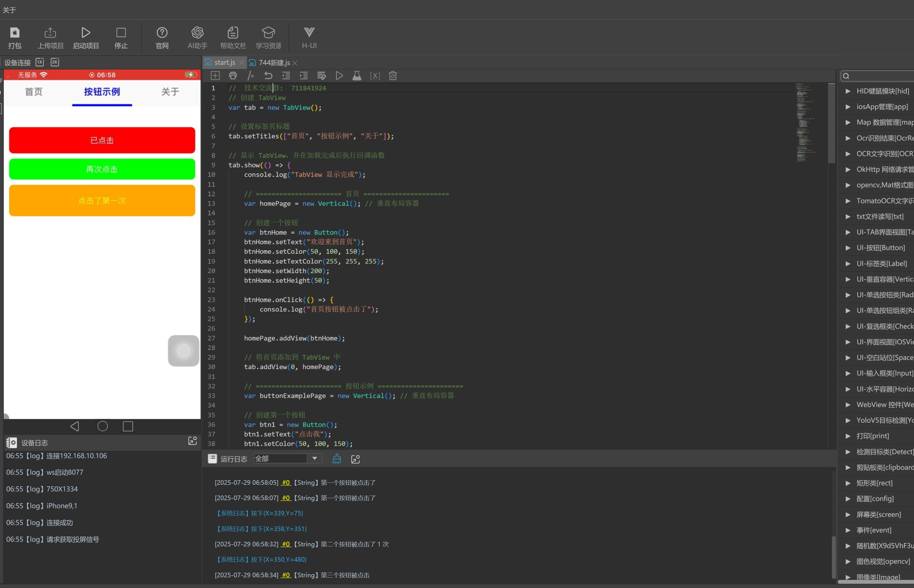Set device view scale to 2X
Viewport: 914px width, 588px height.
tap(55, 62)
